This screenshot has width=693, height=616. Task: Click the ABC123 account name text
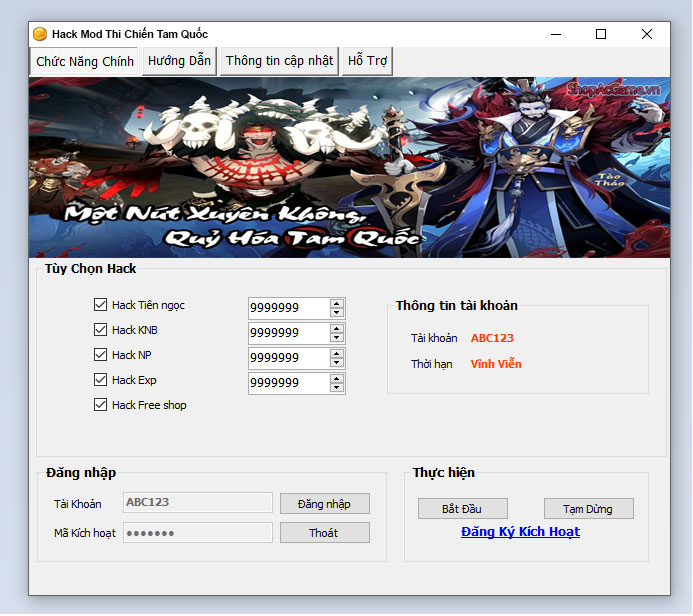tap(492, 338)
